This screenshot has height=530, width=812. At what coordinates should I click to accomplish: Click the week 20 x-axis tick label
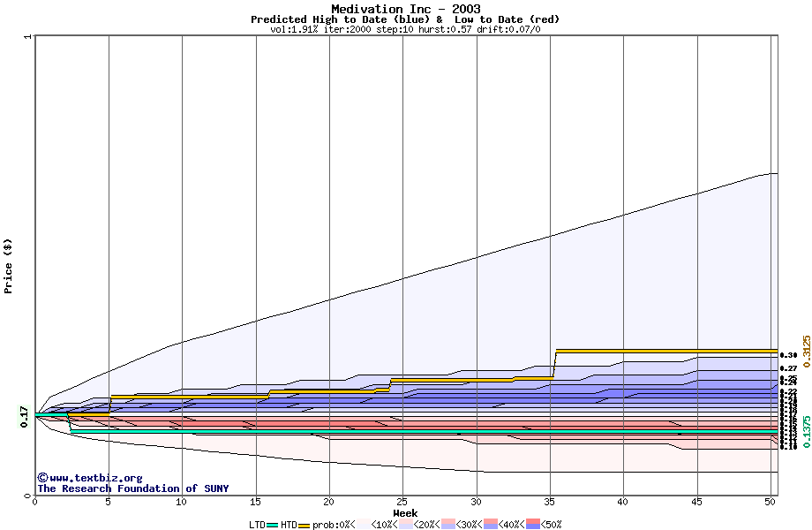pyautogui.click(x=328, y=502)
